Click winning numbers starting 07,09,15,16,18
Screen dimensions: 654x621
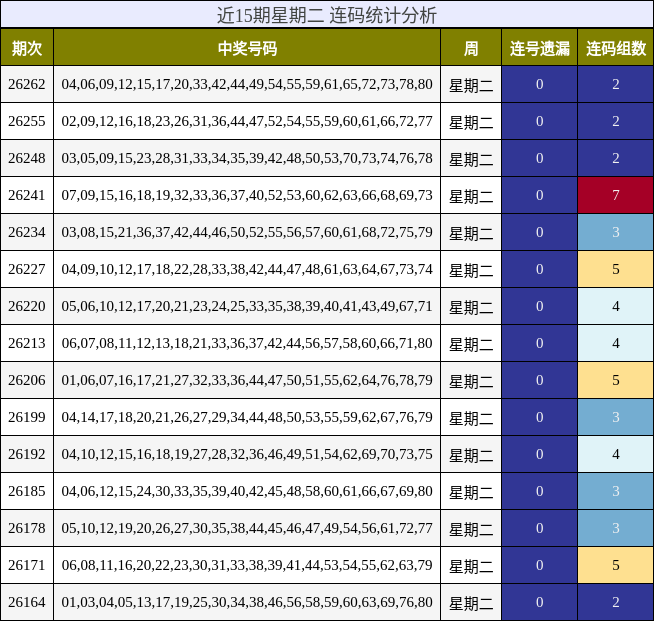(247, 195)
